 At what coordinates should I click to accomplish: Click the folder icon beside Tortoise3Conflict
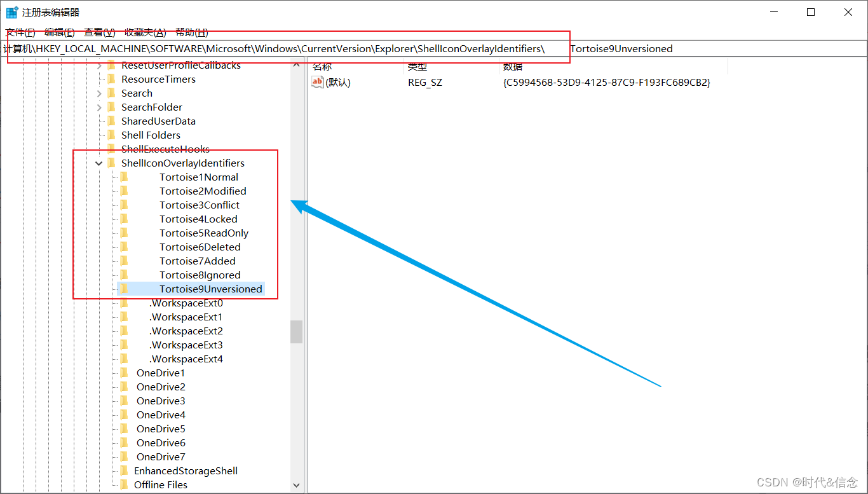tap(125, 205)
